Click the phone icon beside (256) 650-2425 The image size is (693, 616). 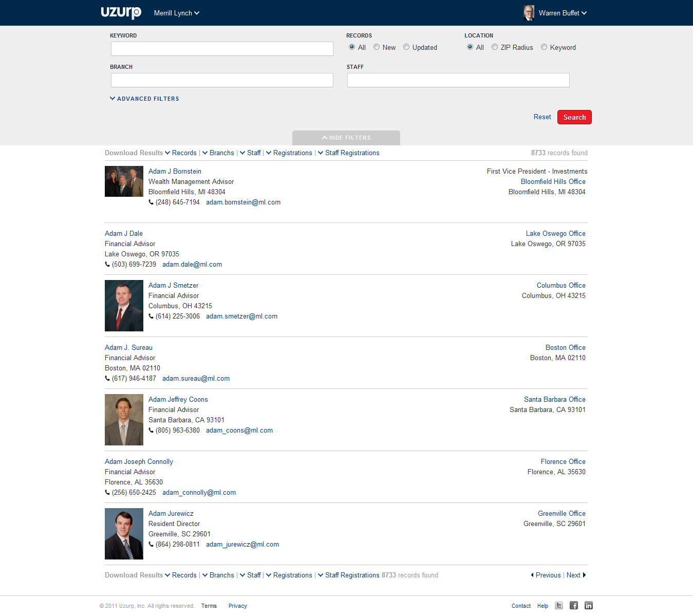[x=107, y=493]
